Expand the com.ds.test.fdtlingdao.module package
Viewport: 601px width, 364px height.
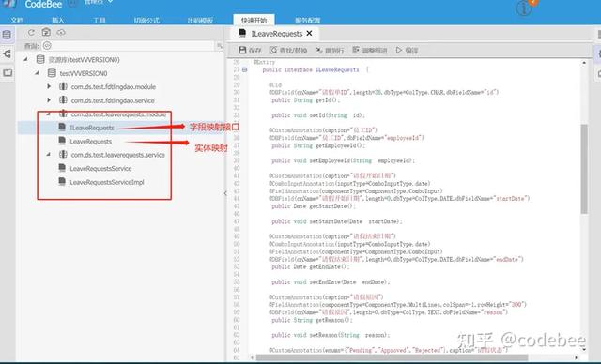point(49,86)
